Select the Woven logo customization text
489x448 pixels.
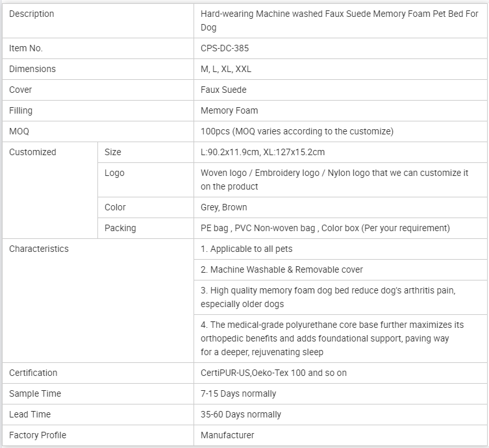[334, 180]
